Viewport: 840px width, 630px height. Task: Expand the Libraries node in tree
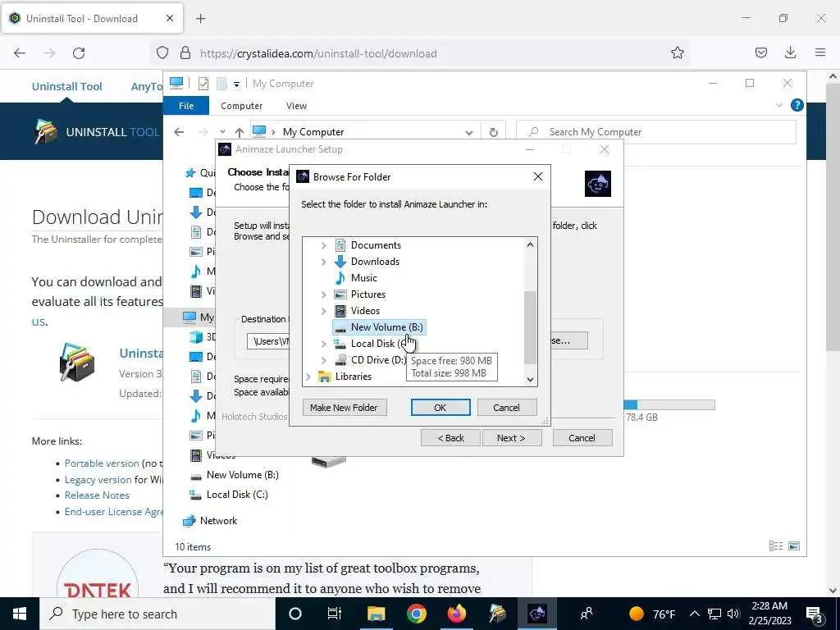[308, 377]
